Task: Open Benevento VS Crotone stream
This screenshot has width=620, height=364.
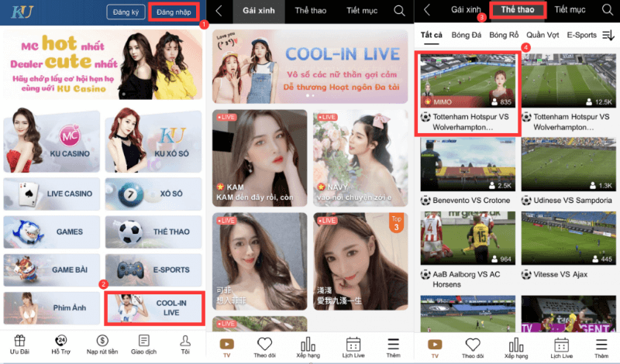Action: tap(468, 171)
